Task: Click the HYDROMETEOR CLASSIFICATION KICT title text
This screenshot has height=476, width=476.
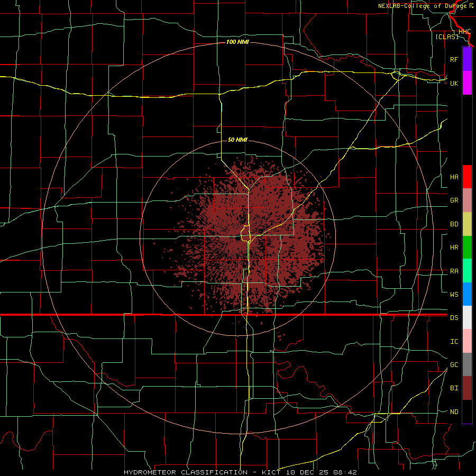Action: pyautogui.click(x=240, y=472)
